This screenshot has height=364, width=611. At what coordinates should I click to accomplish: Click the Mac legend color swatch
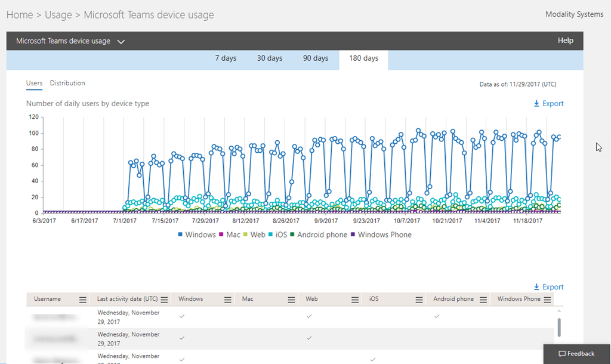tap(221, 235)
